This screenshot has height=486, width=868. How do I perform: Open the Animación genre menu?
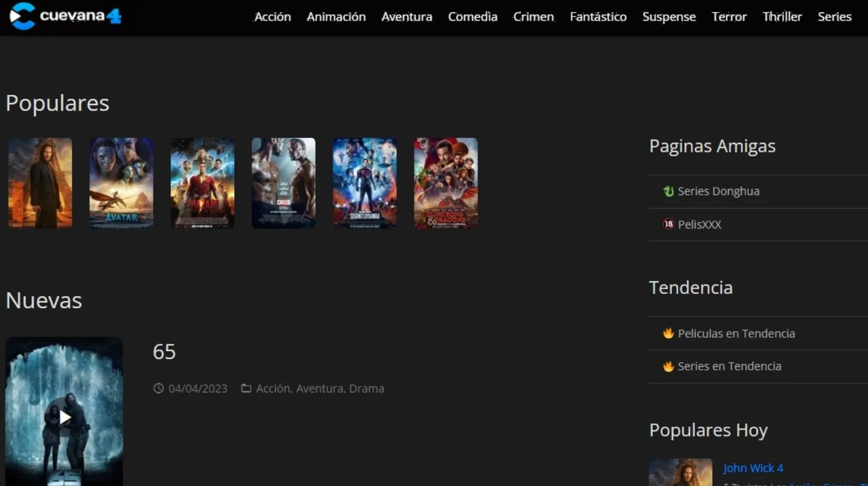point(336,17)
